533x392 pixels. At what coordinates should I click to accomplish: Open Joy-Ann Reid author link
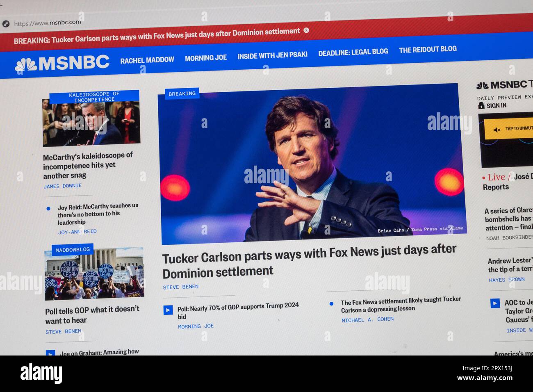[x=77, y=232]
